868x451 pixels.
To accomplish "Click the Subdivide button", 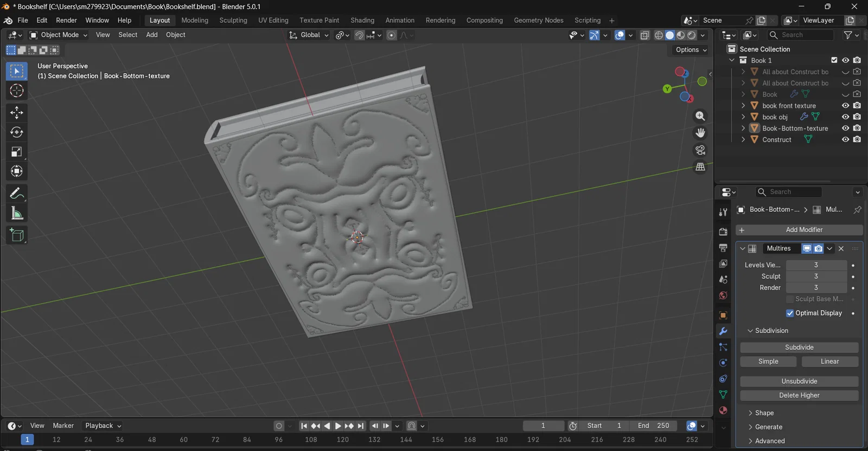I will point(799,347).
